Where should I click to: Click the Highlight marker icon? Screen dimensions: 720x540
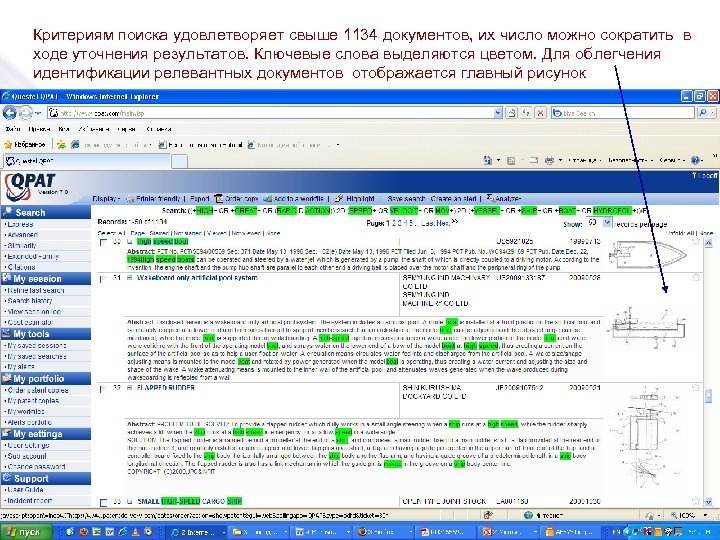(x=339, y=199)
